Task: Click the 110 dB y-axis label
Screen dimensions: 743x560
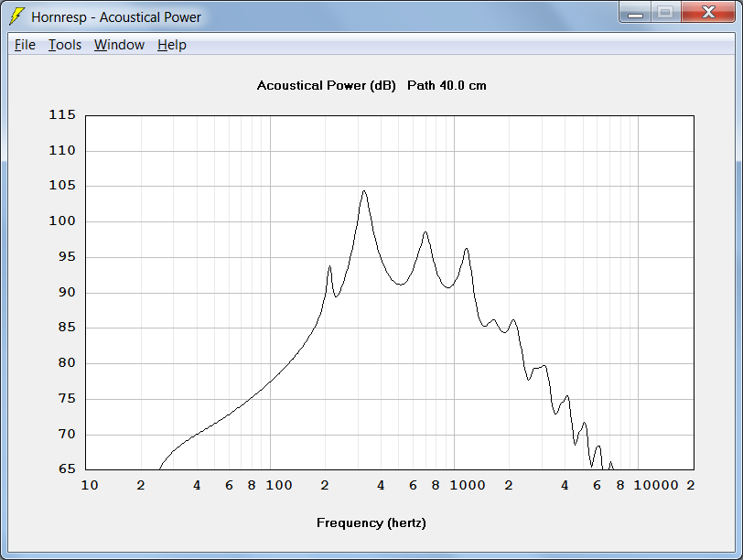Action: click(62, 150)
